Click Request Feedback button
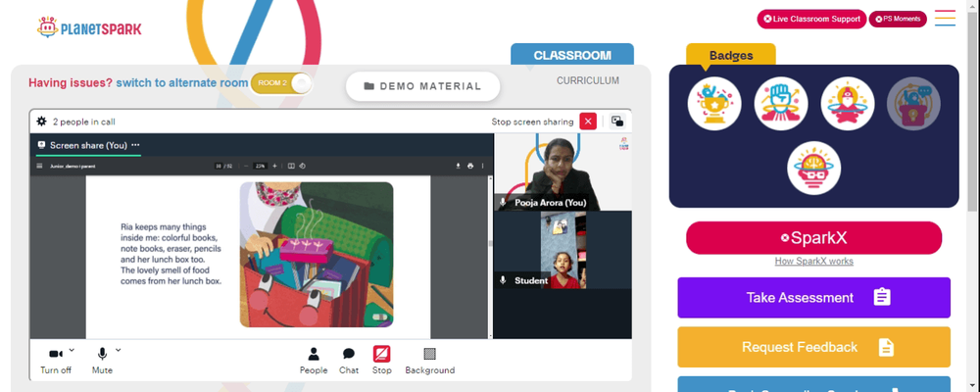The width and height of the screenshot is (980, 392). coord(813,347)
